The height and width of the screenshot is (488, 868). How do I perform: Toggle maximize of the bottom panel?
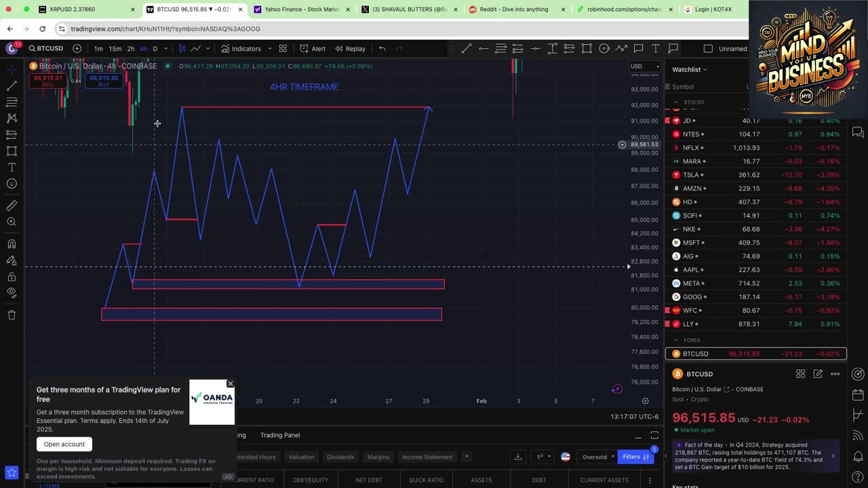point(654,435)
